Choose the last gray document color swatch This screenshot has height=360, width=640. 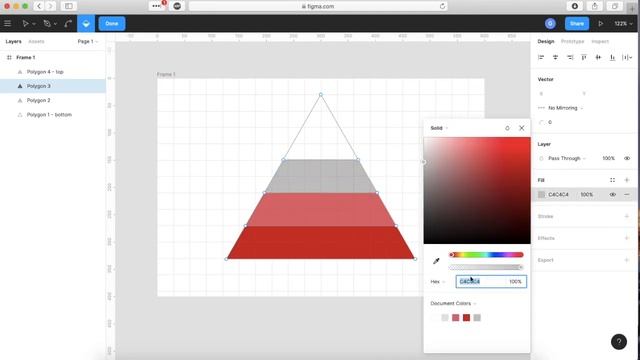click(x=477, y=318)
